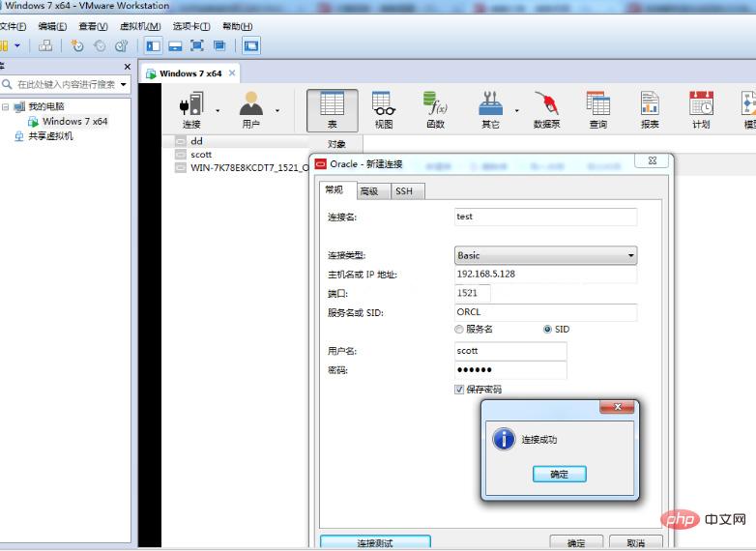Screen dimensions: 756x551
Task: Open the 文件(F) menu
Action: tap(13, 26)
